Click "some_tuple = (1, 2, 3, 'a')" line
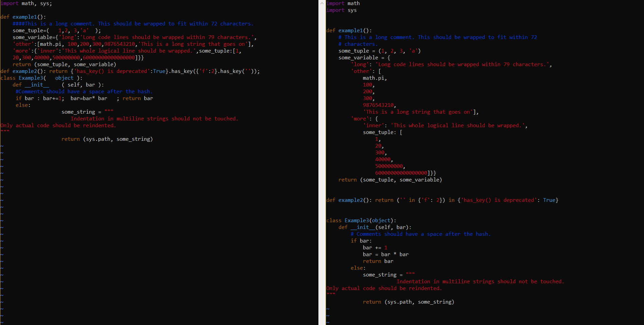Screen dimensions: 644x325 pos(380,51)
